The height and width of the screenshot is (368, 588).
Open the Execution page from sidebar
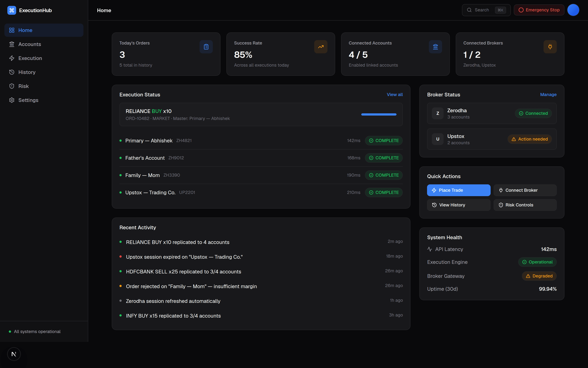click(44, 58)
